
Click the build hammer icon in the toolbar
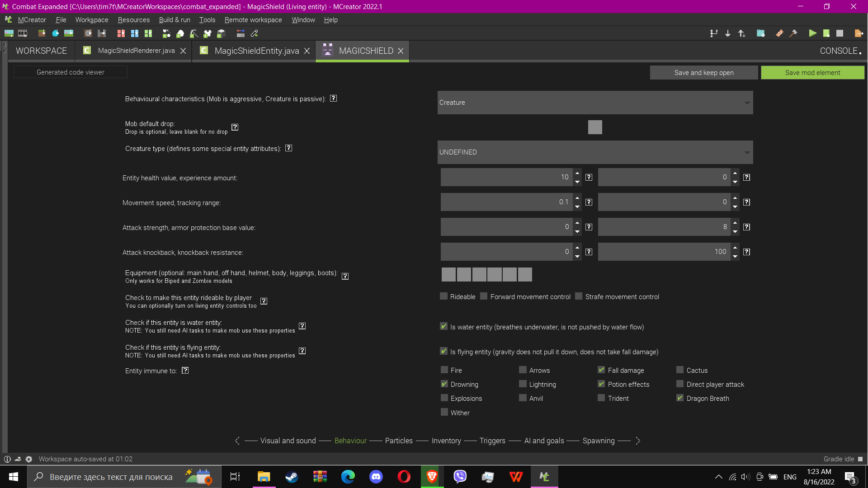pos(794,33)
